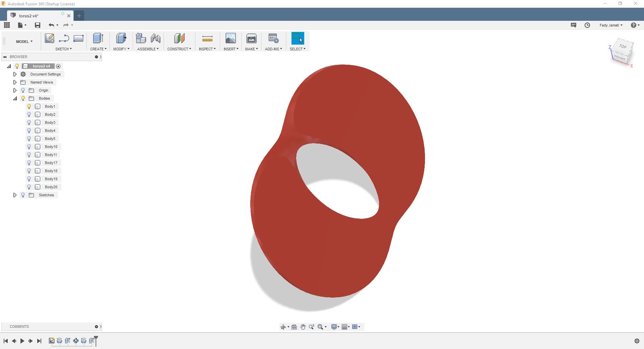
Task: Open the File menu dropdown arrow
Action: point(25,25)
